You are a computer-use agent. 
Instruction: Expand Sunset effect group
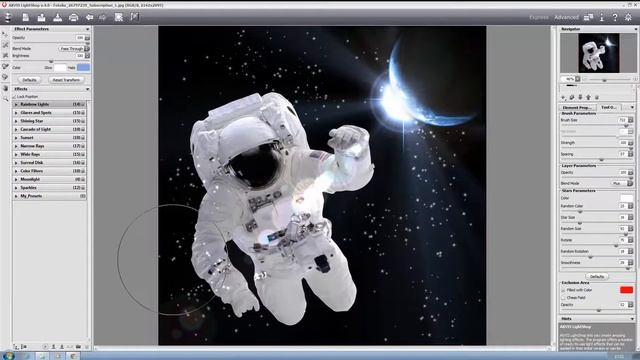pos(16,138)
